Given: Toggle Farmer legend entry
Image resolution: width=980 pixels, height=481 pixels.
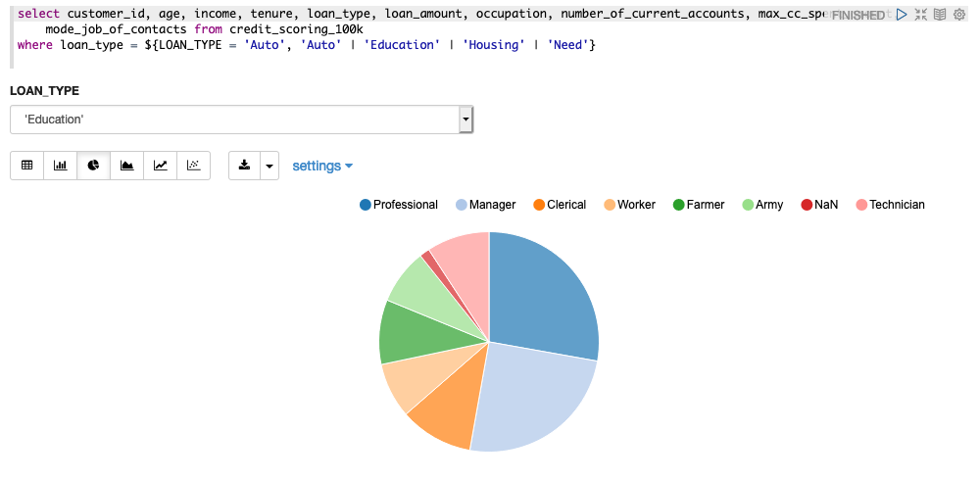Looking at the screenshot, I should (699, 205).
